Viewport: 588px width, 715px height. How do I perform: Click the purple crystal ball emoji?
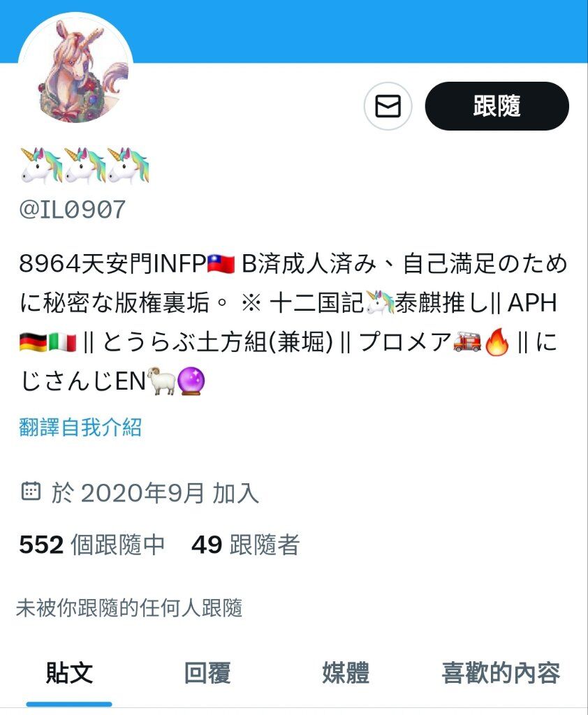[x=190, y=381]
